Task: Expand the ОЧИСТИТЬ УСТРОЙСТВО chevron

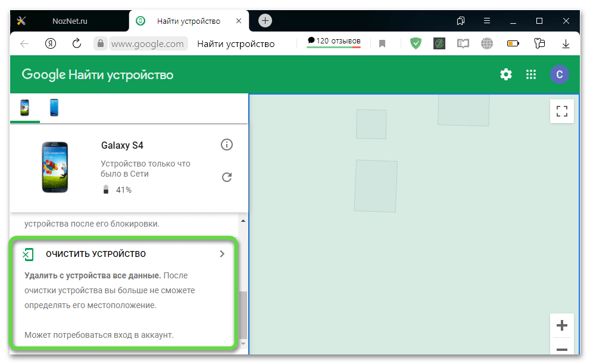Action: pyautogui.click(x=222, y=253)
